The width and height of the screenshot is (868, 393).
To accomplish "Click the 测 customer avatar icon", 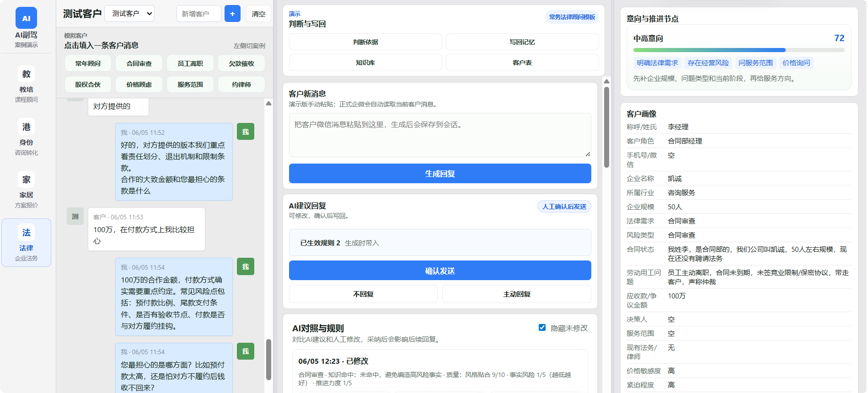I will tap(75, 216).
